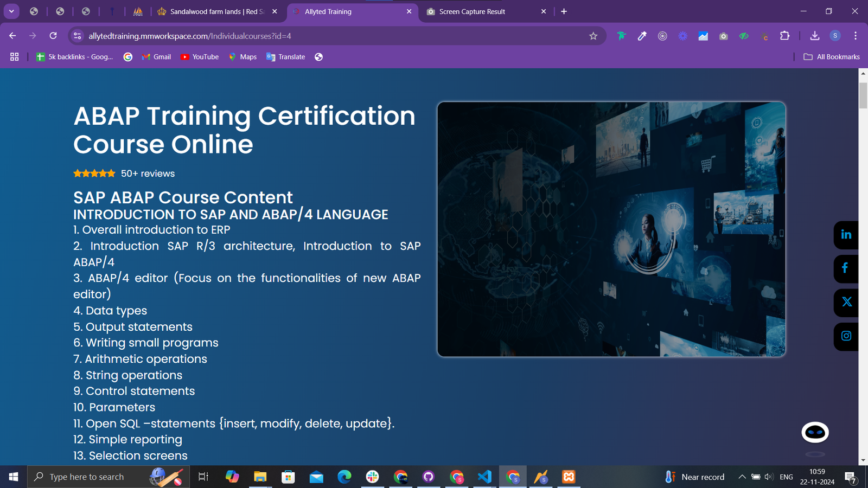Open the unlabeled globe bookmark after Translate
The width and height of the screenshot is (868, 488).
click(319, 57)
